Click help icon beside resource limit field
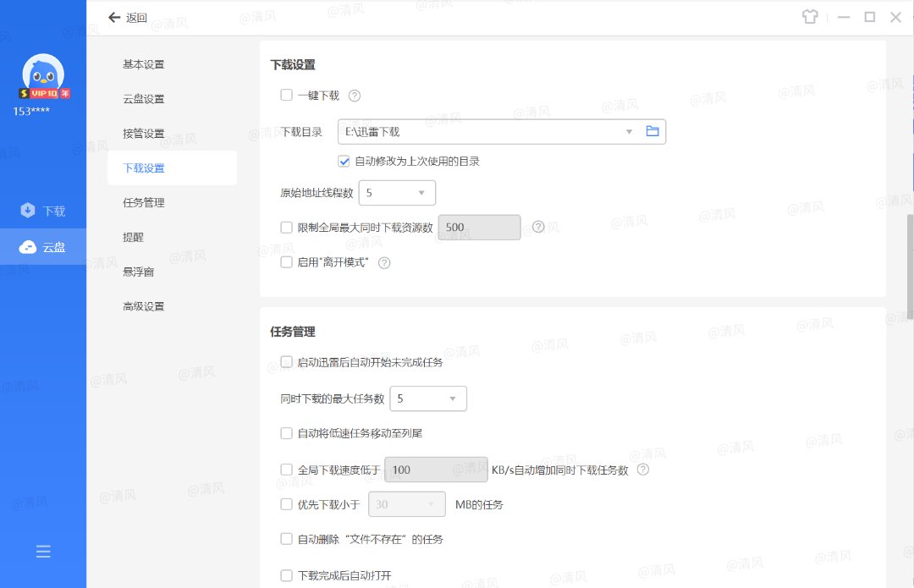914x588 pixels. (x=538, y=227)
